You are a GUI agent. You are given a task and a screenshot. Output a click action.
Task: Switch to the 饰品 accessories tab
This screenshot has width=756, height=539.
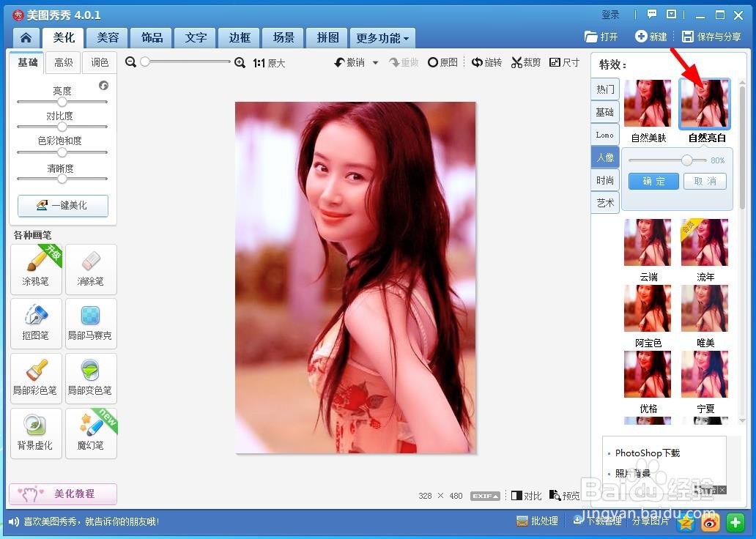point(152,37)
